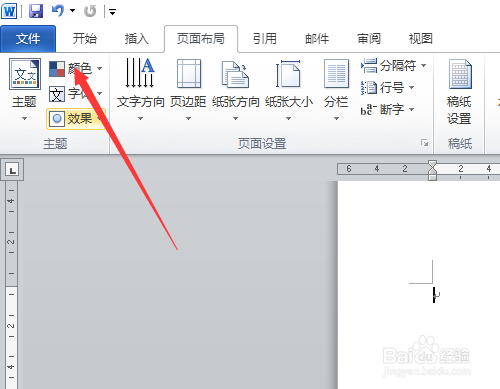500x389 pixels.
Task: Expand the 颜色 dropdown arrow
Action: (100, 69)
